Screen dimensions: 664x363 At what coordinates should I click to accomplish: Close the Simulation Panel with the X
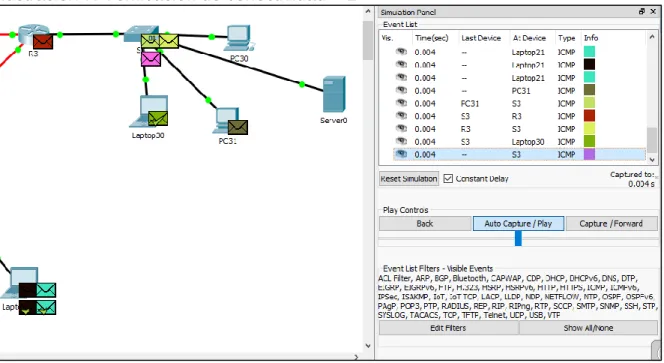click(x=653, y=11)
